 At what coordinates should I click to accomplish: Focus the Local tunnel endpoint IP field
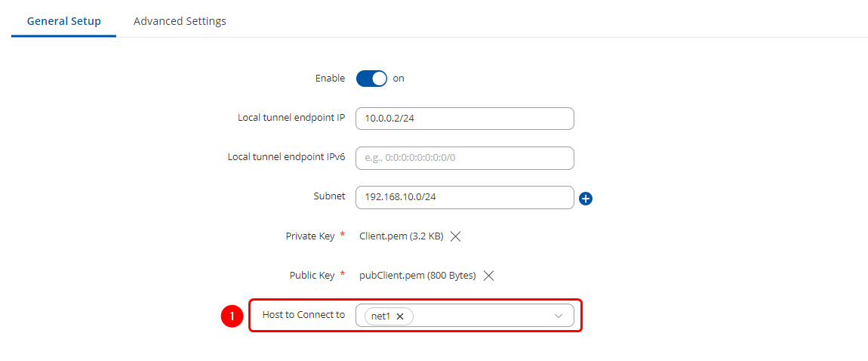coord(464,119)
